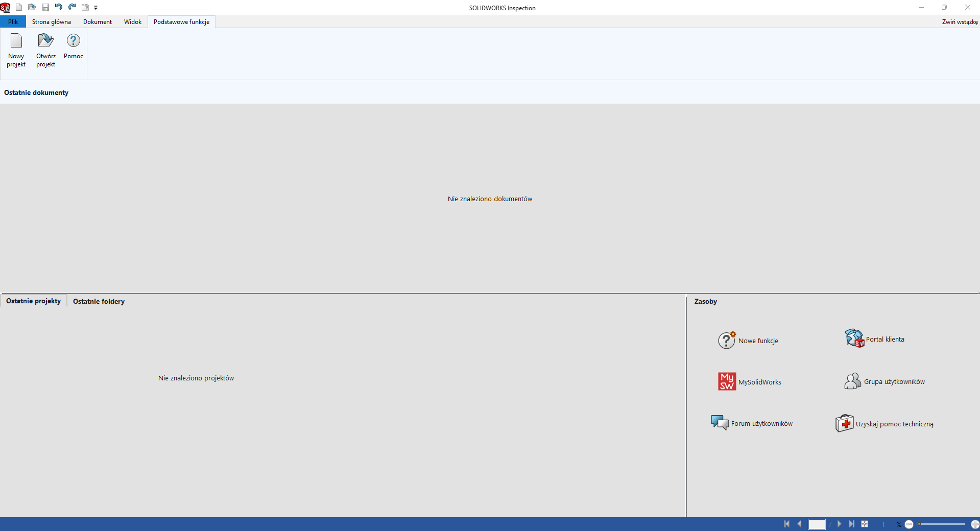The image size is (980, 531).
Task: Switch to the Ostatnie foldery tab
Action: point(99,301)
